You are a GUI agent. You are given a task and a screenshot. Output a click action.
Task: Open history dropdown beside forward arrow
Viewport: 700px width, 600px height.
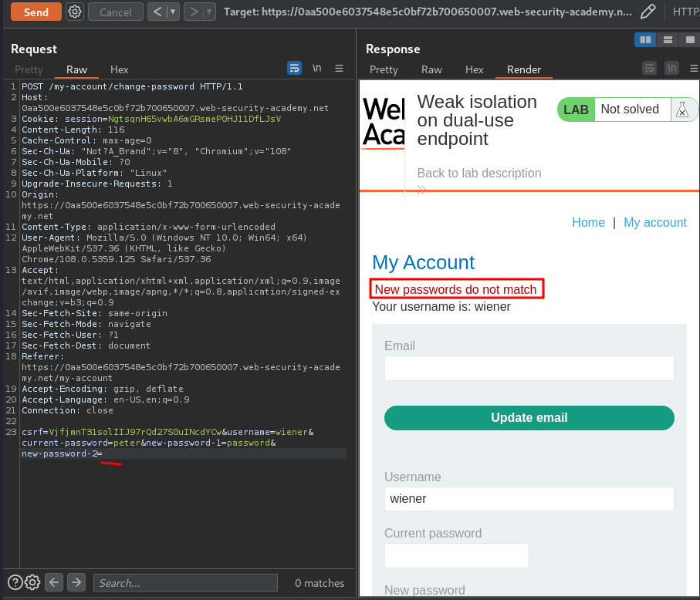tap(209, 12)
